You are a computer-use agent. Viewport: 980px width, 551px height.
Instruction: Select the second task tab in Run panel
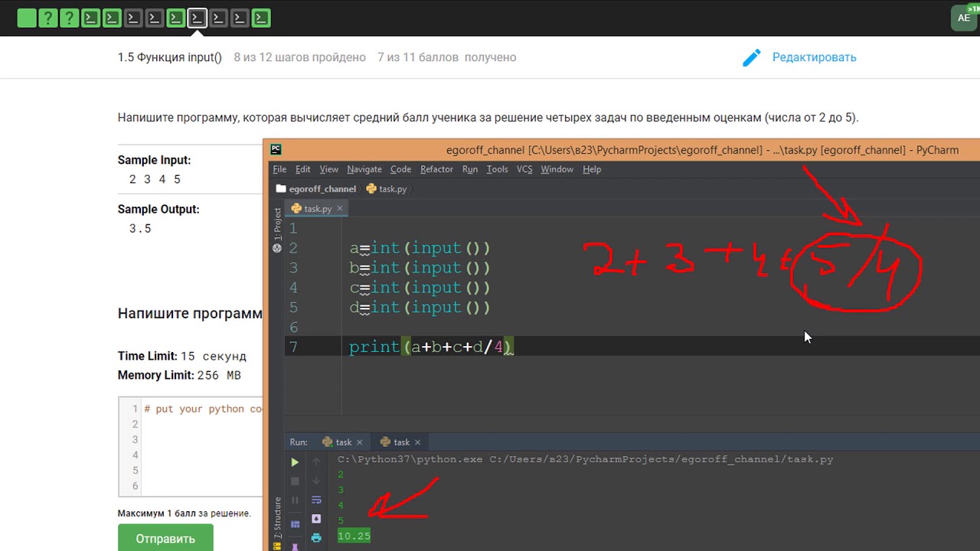pos(396,442)
